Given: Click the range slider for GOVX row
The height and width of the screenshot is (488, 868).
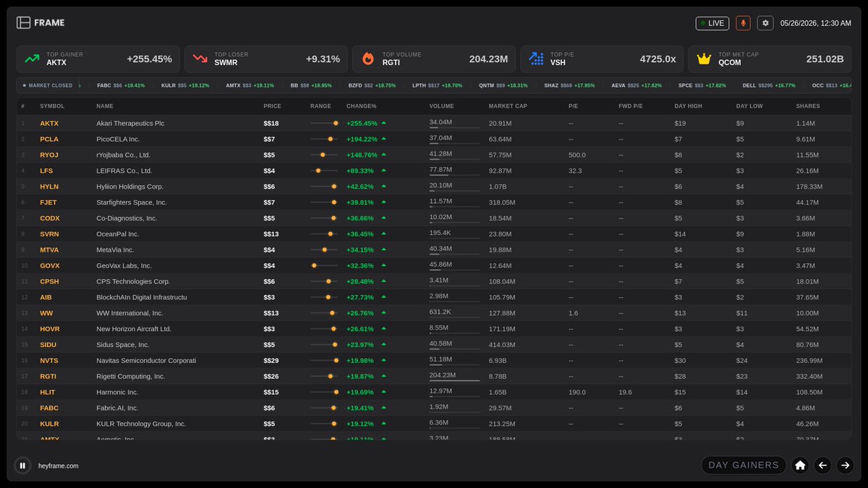Looking at the screenshot, I should (x=324, y=265).
